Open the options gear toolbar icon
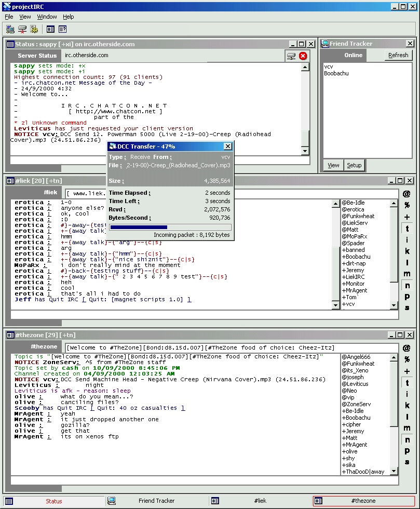The width and height of the screenshot is (420, 509). click(x=34, y=29)
